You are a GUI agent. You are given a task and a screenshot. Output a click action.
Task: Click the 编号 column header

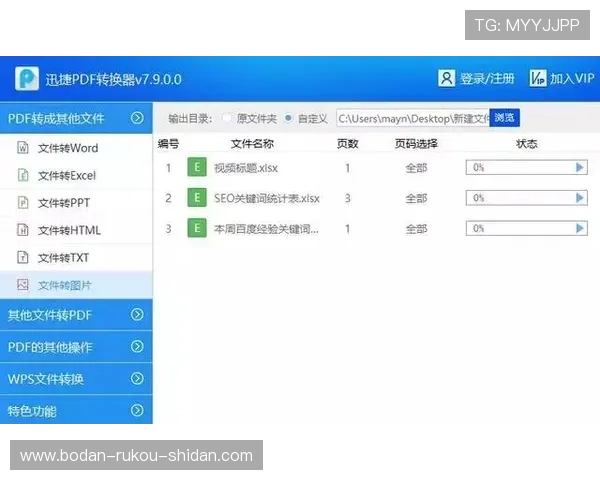click(x=168, y=144)
